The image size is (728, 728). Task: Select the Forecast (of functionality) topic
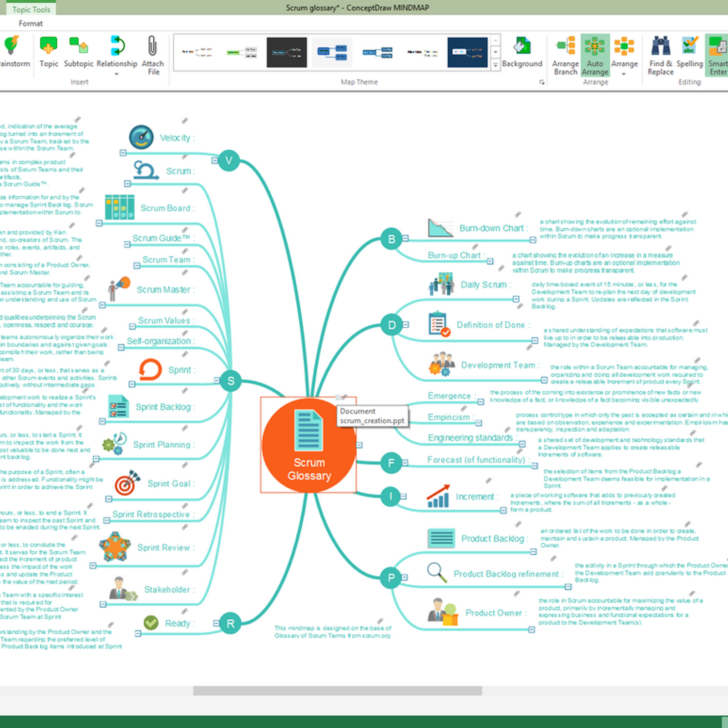pyautogui.click(x=479, y=460)
